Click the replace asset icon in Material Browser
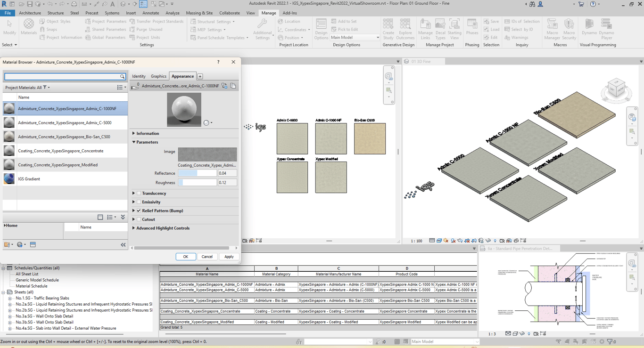 tap(224, 86)
